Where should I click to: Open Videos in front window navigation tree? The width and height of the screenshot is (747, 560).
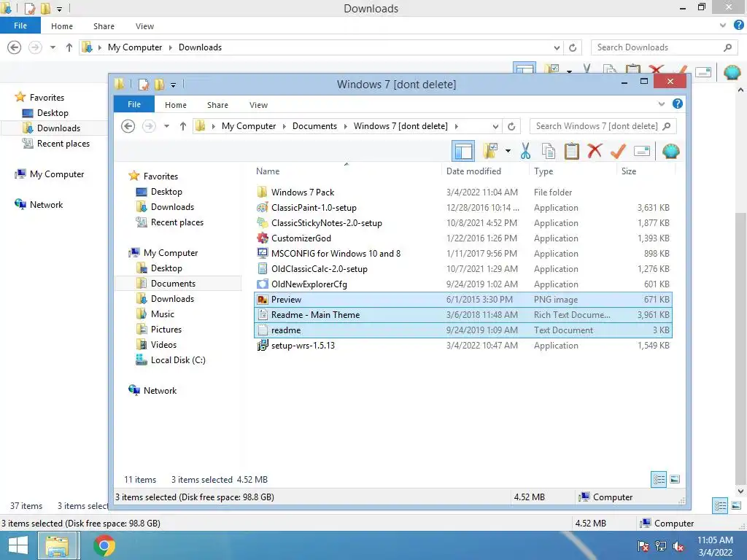tap(163, 345)
